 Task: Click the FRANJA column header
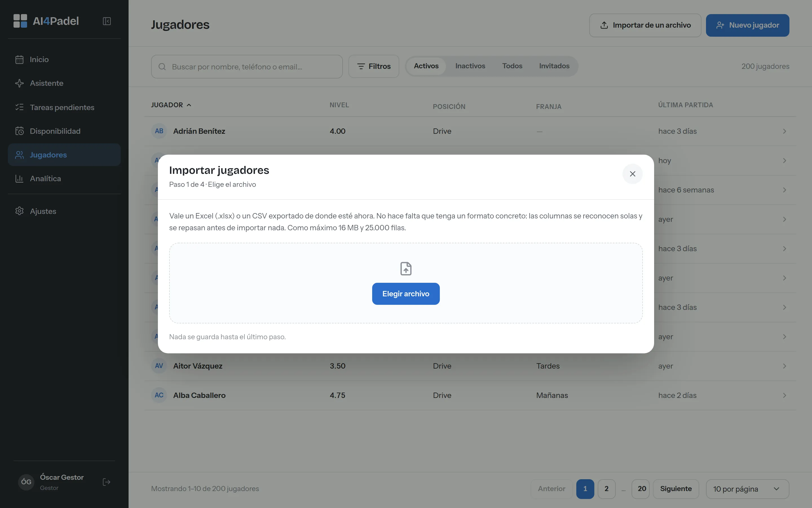[548, 106]
